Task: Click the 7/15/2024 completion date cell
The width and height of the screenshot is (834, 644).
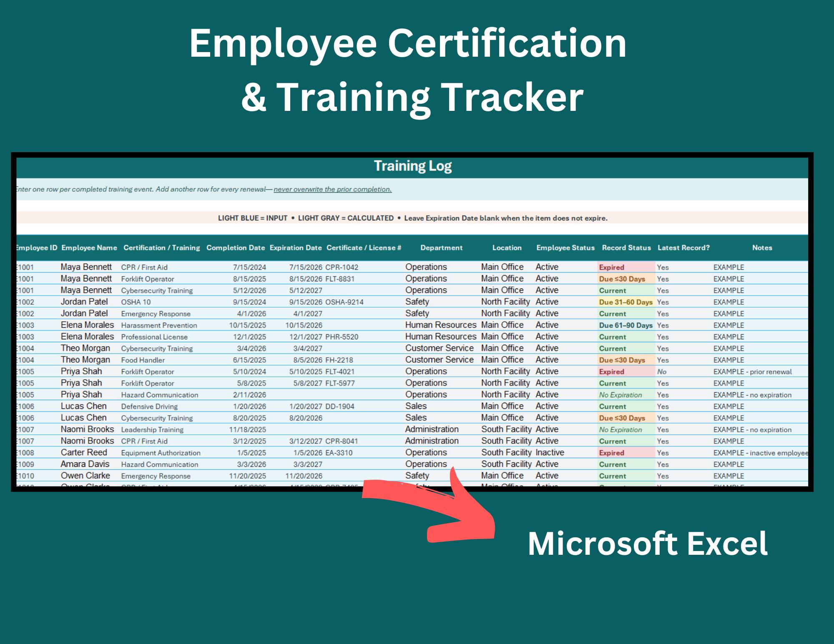Action: click(x=249, y=267)
